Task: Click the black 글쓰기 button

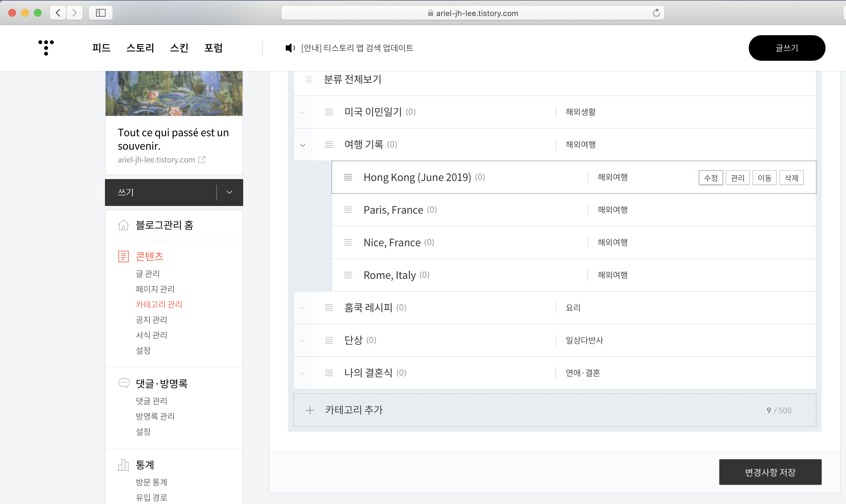Action: click(786, 48)
